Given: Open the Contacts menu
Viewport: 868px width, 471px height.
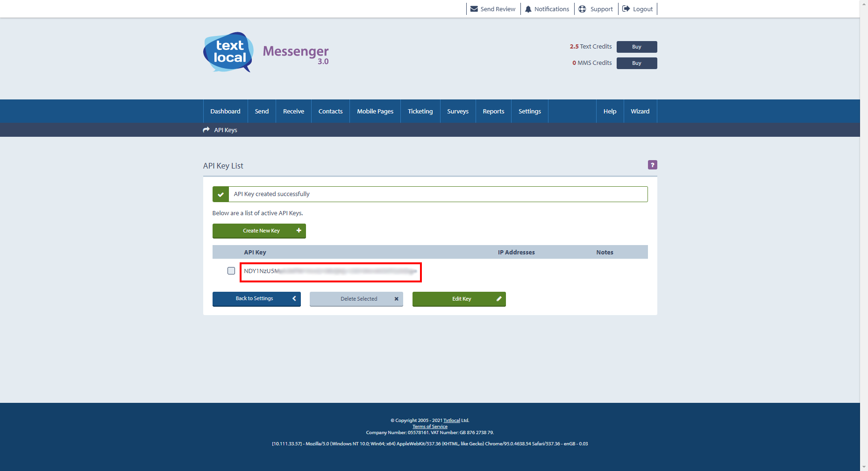Looking at the screenshot, I should [x=330, y=111].
